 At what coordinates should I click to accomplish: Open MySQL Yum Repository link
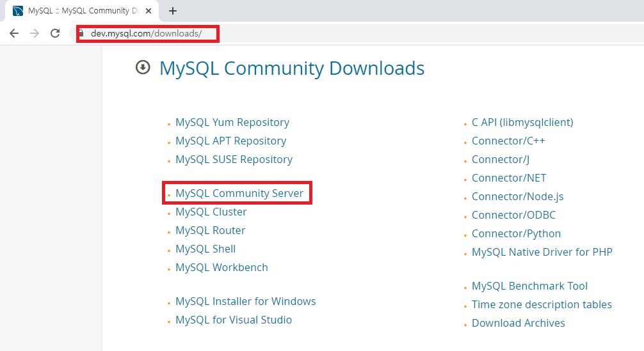point(232,122)
